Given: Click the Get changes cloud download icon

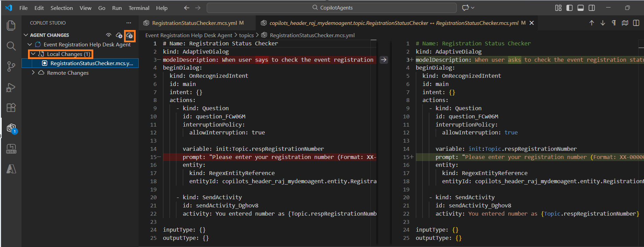Looking at the screenshot, I should tap(119, 35).
